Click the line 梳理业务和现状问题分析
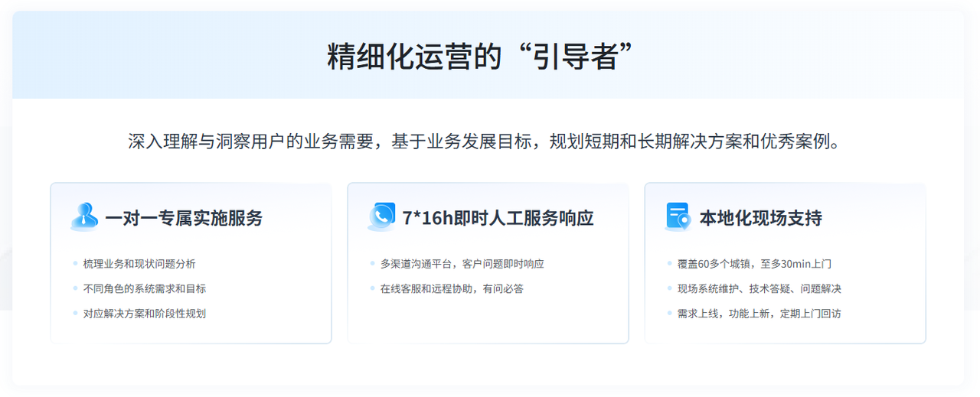This screenshot has height=397, width=980. pyautogui.click(x=139, y=264)
